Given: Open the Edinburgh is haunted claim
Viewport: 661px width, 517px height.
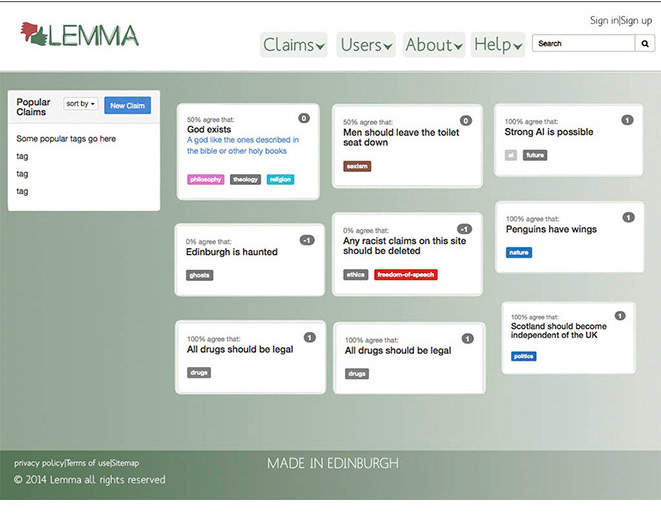Looking at the screenshot, I should [232, 252].
